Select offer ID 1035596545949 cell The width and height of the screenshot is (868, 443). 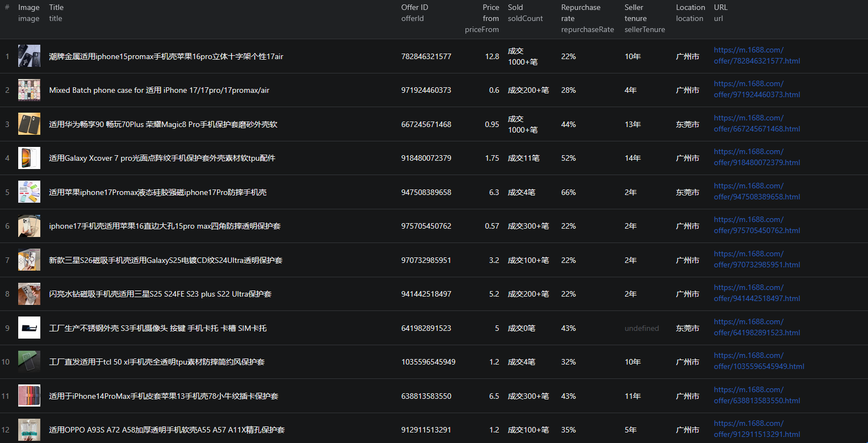click(x=428, y=362)
